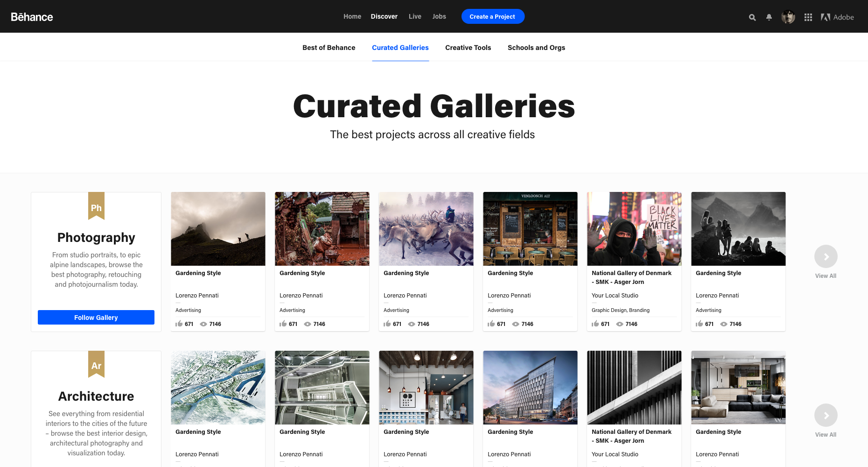Image resolution: width=868 pixels, height=467 pixels.
Task: Click the Architecture 'Ar' ribbon badge
Action: (x=97, y=364)
